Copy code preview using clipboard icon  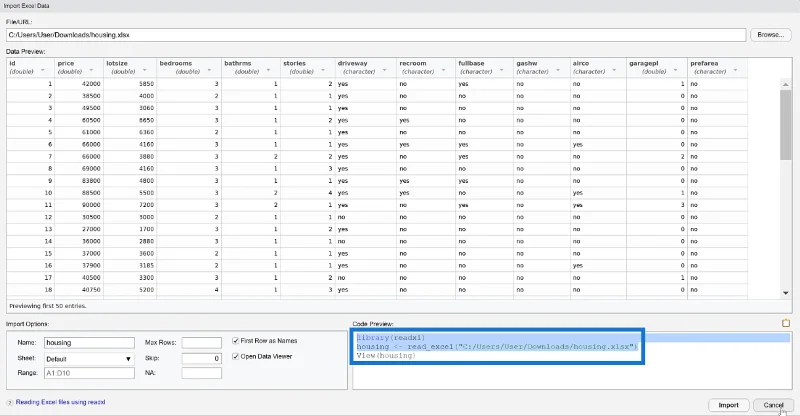786,323
